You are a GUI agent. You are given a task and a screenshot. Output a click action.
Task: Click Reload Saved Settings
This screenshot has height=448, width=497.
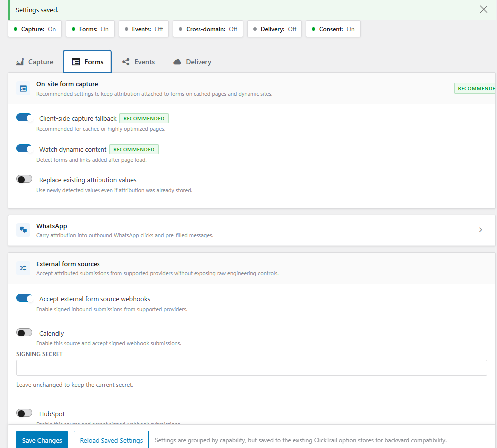tap(111, 440)
